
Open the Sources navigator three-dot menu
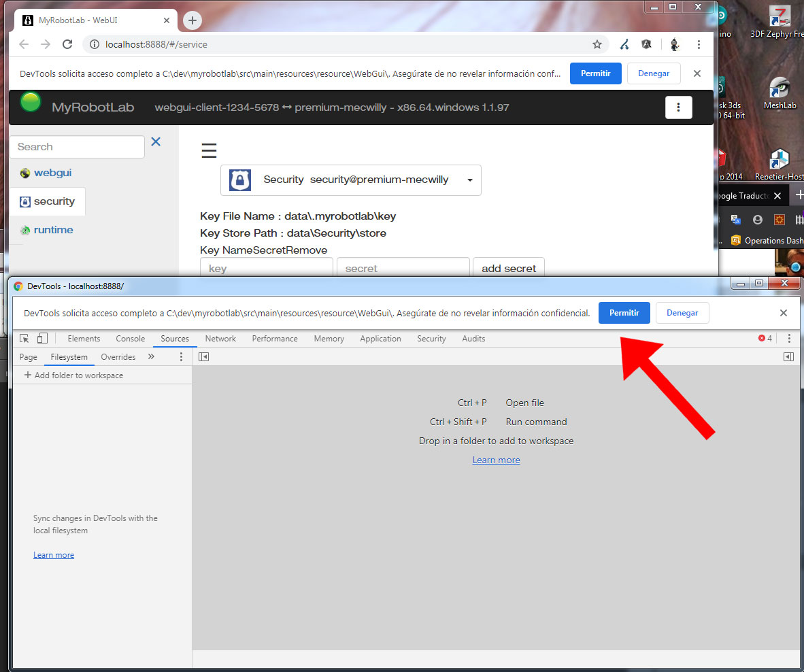point(181,357)
